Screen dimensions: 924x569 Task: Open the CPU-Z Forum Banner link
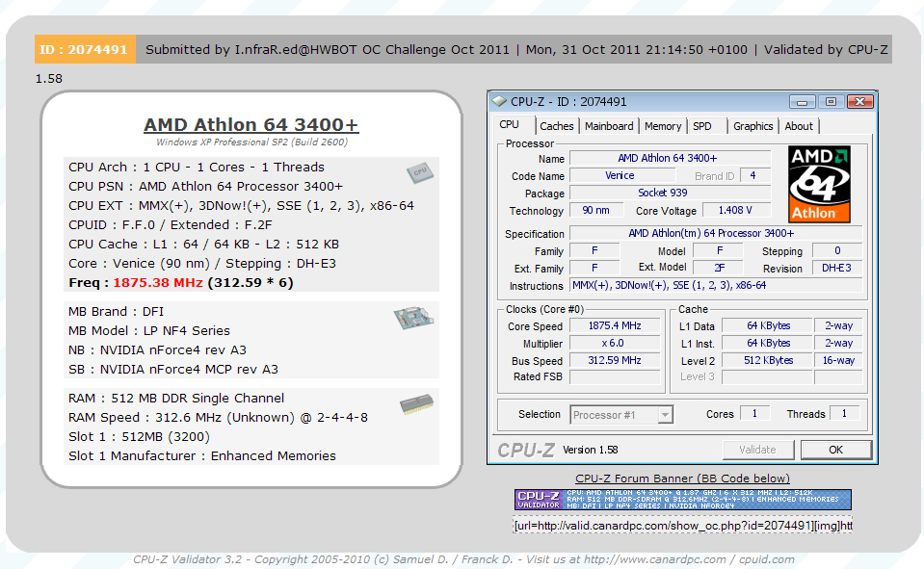coord(682,478)
